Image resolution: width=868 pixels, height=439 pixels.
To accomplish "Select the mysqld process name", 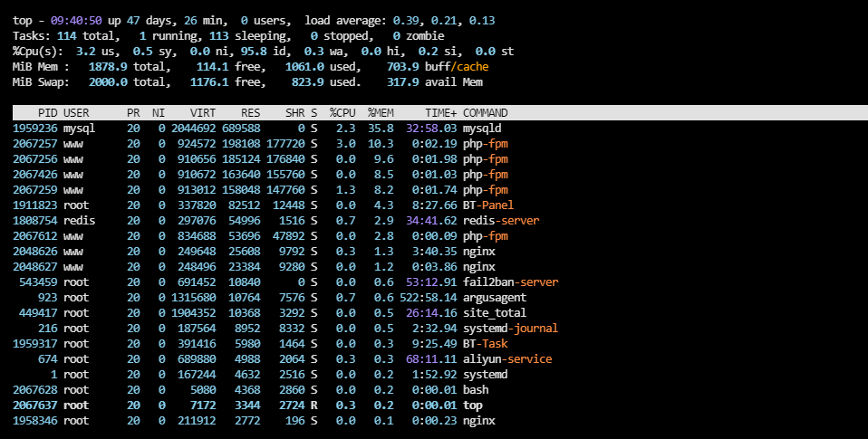I will [482, 129].
